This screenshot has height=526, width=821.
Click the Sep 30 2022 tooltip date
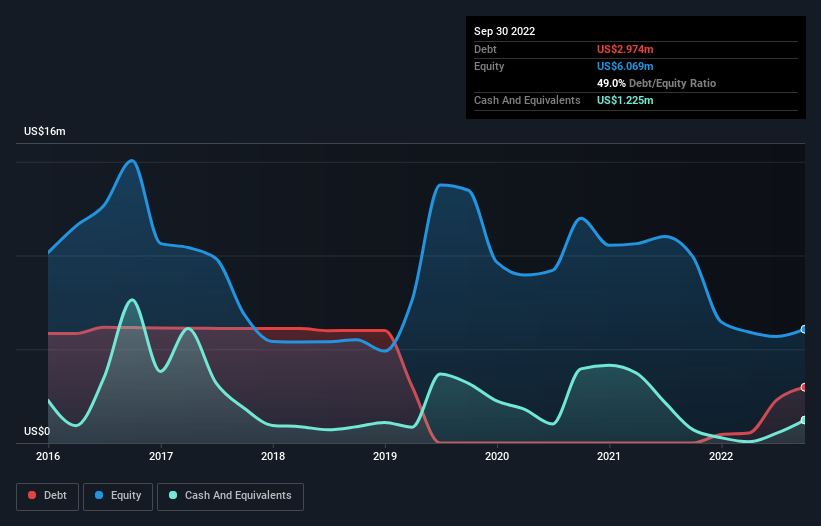point(504,31)
